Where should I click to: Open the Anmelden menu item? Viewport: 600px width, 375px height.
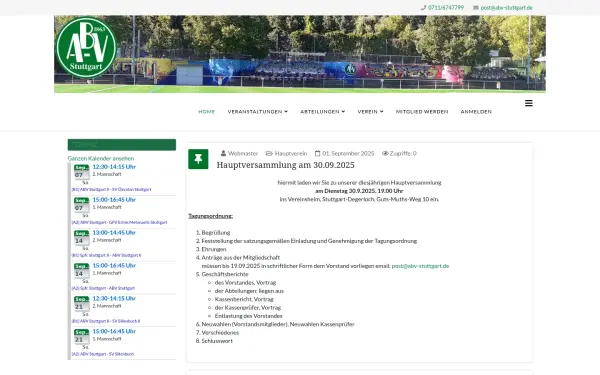click(476, 112)
